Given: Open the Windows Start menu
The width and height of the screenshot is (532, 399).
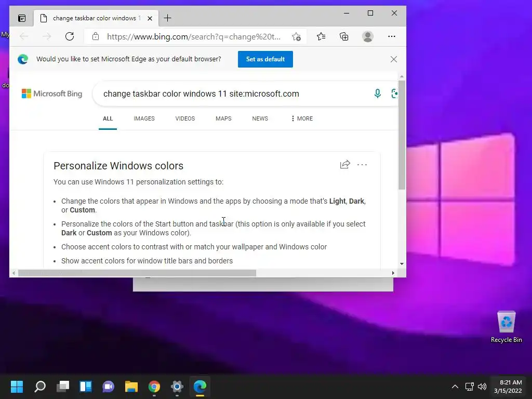Looking at the screenshot, I should point(17,387).
